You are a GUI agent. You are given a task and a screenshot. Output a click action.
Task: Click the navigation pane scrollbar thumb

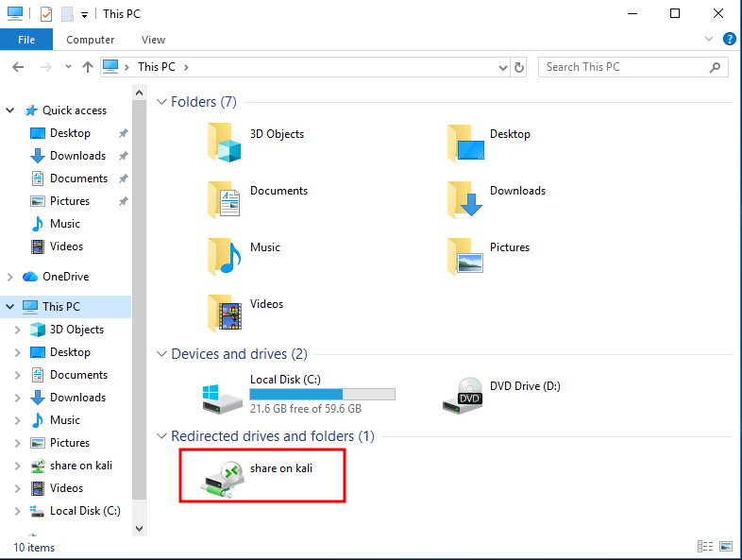pos(139,299)
